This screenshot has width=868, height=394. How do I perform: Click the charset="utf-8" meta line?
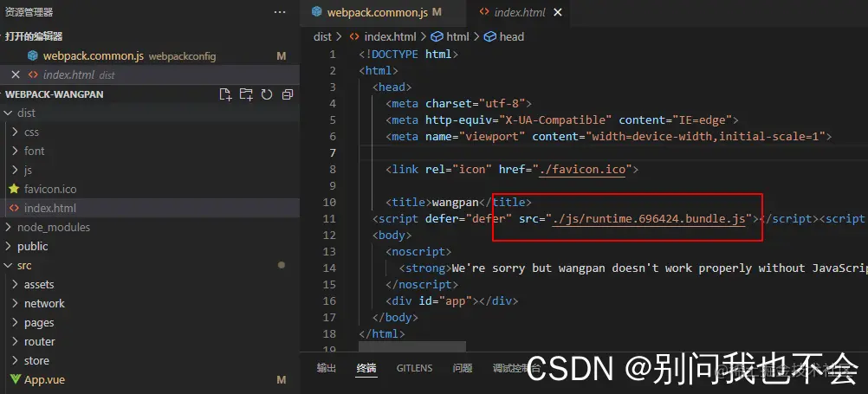pyautogui.click(x=459, y=104)
